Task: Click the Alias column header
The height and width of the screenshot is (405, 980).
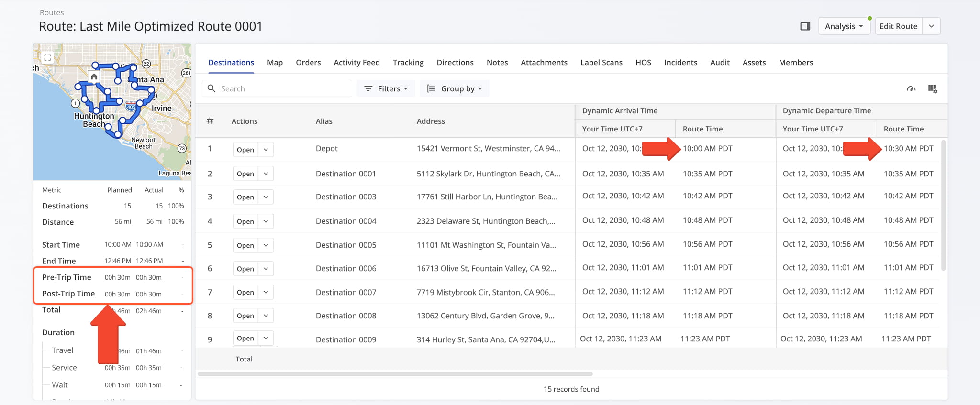Action: pyautogui.click(x=324, y=121)
